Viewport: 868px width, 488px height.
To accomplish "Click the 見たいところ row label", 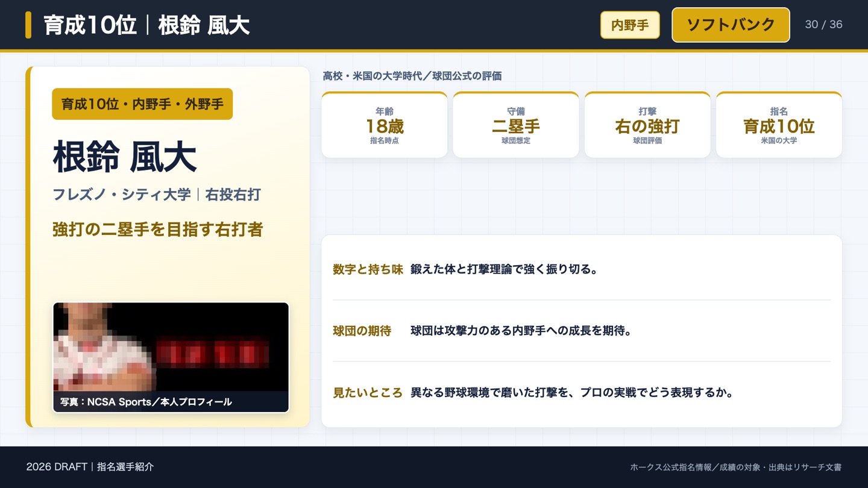I will pos(368,393).
